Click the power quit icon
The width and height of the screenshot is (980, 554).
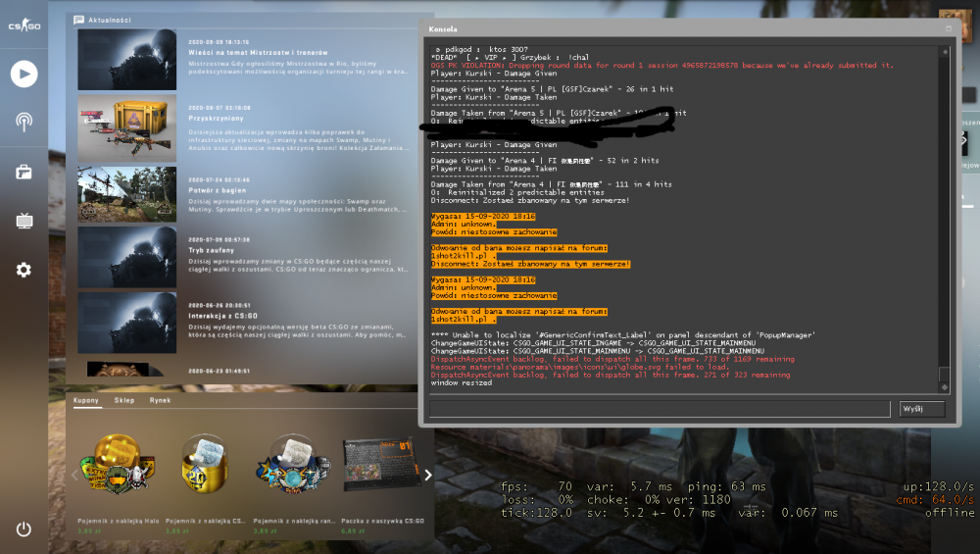tap(24, 529)
